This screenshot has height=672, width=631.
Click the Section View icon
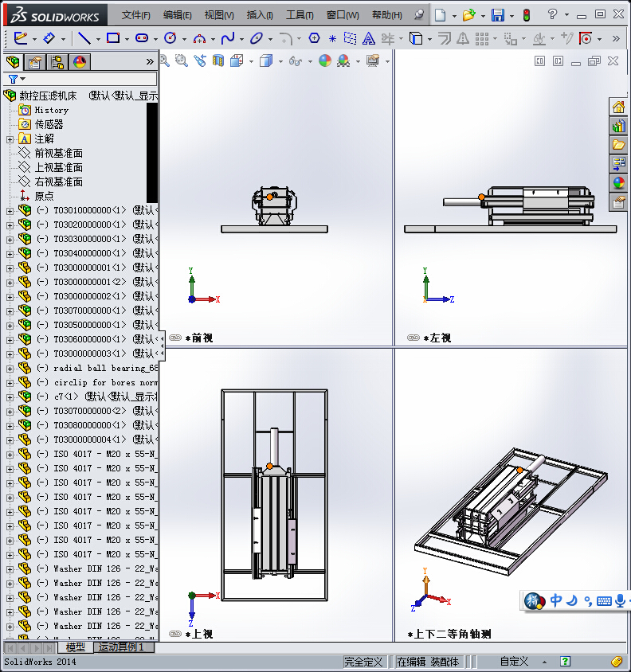(218, 61)
